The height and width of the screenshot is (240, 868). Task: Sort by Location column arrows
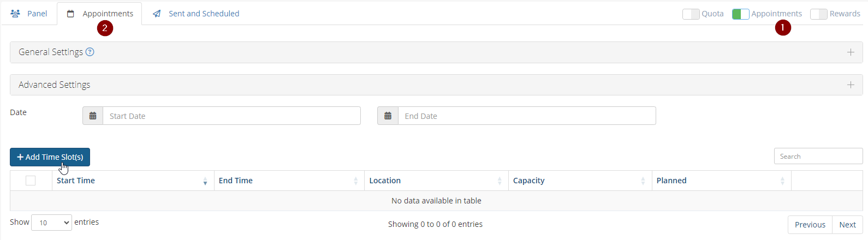point(500,181)
